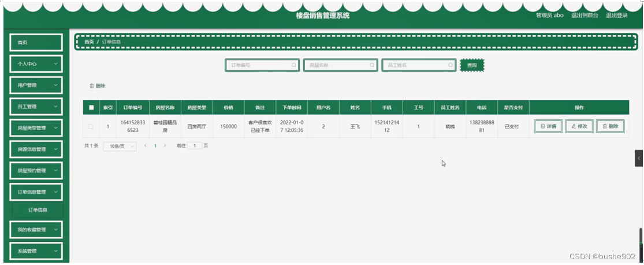Open the 10条/页 page size dropdown

click(120, 146)
